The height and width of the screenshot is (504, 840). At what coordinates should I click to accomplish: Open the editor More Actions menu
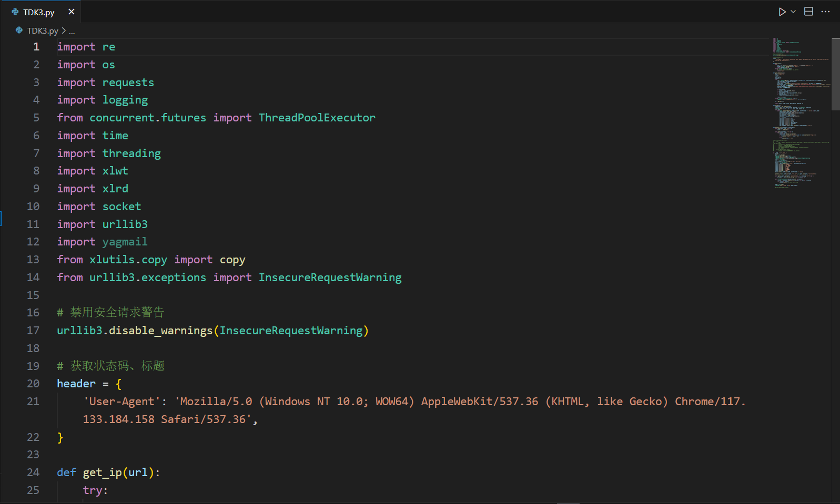click(826, 12)
